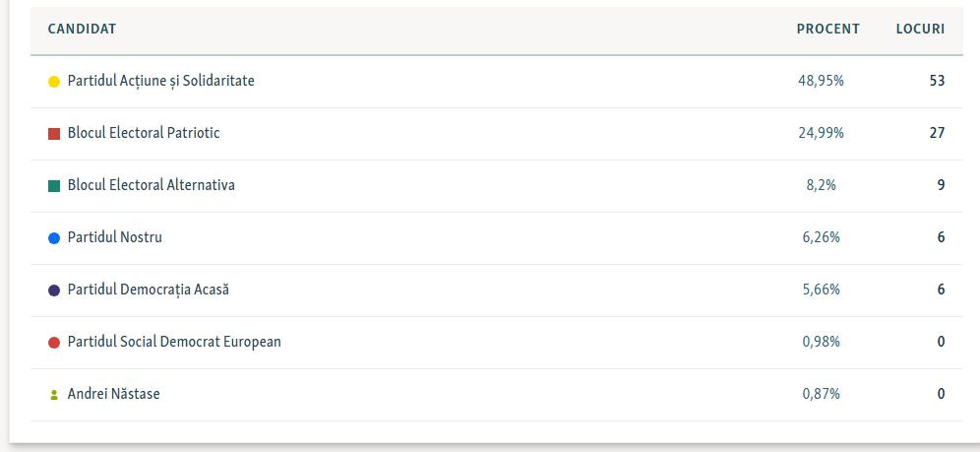Click the 48,95% percentage value

pos(821,81)
